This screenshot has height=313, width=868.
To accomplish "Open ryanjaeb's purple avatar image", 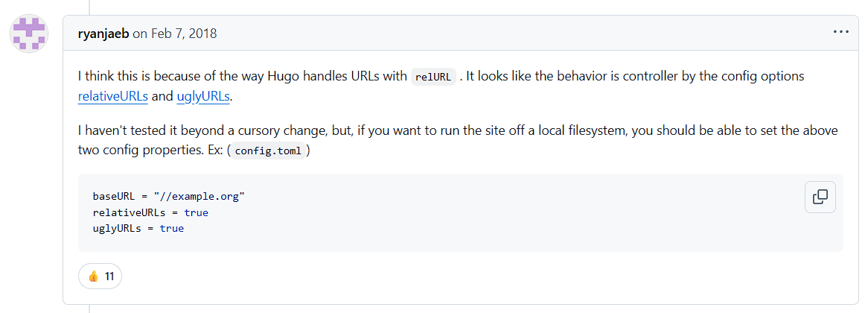I will tap(29, 34).
